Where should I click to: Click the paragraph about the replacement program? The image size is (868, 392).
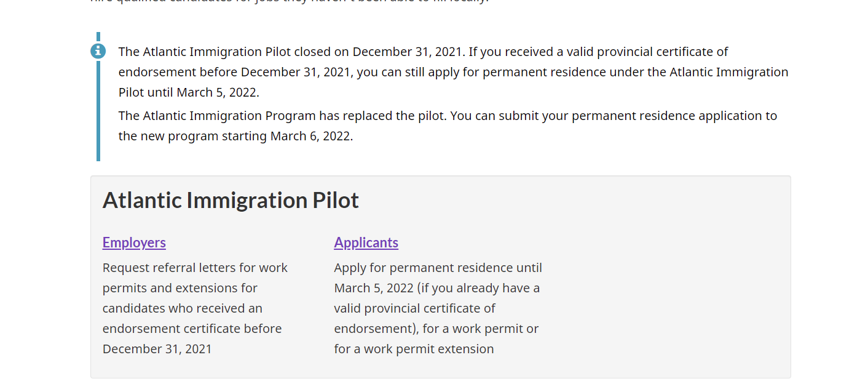point(448,126)
